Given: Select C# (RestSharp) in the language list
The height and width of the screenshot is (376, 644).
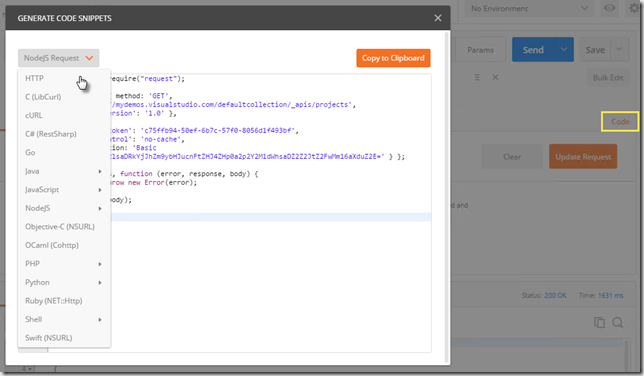Looking at the screenshot, I should (x=64, y=134).
